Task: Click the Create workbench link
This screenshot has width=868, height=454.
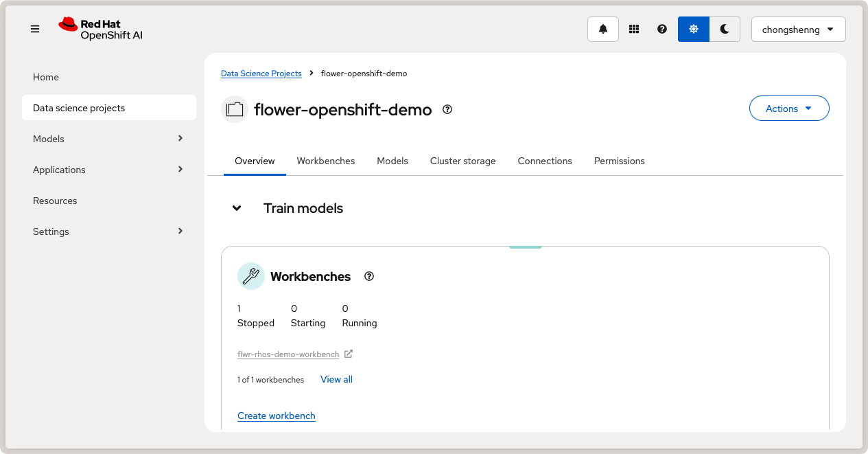Action: tap(277, 416)
